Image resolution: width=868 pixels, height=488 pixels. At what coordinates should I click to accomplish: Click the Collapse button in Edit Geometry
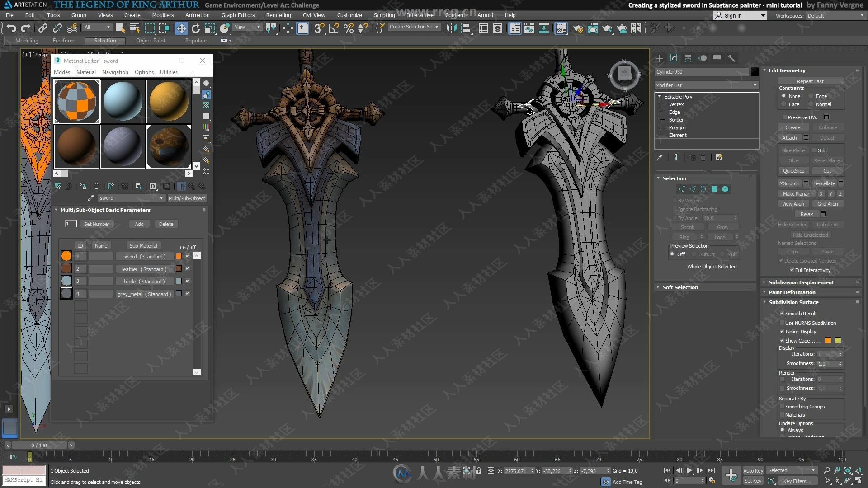click(825, 127)
